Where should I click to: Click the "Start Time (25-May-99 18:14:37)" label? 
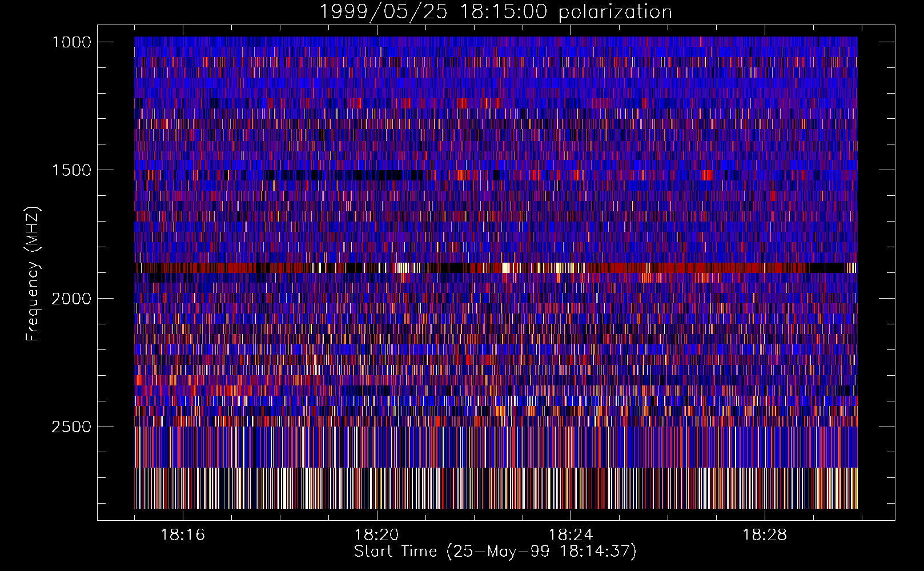point(495,552)
